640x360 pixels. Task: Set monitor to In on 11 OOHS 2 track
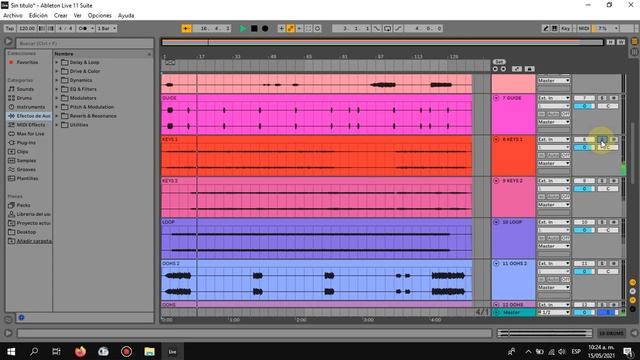coord(542,280)
